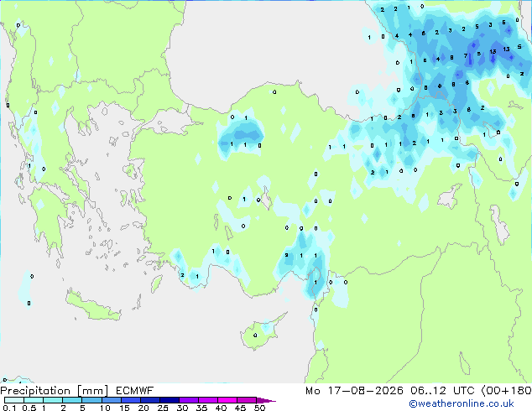
Task: Click the legend value '0.5'
Action: coord(29,408)
